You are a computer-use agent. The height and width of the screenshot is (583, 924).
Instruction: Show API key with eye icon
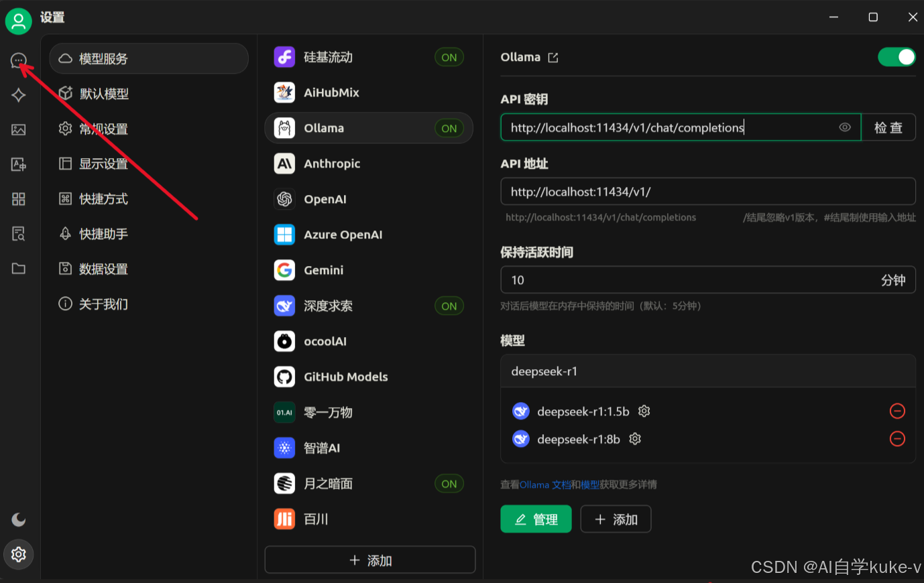click(x=845, y=127)
